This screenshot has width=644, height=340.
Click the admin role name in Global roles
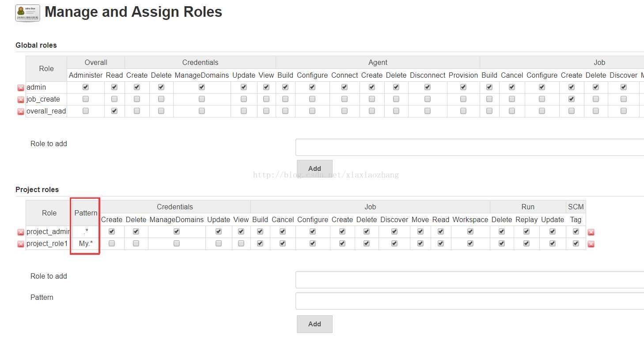(36, 87)
